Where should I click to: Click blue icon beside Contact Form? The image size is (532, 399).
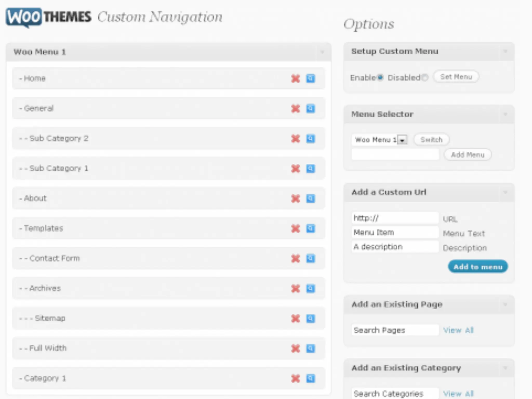pos(310,258)
